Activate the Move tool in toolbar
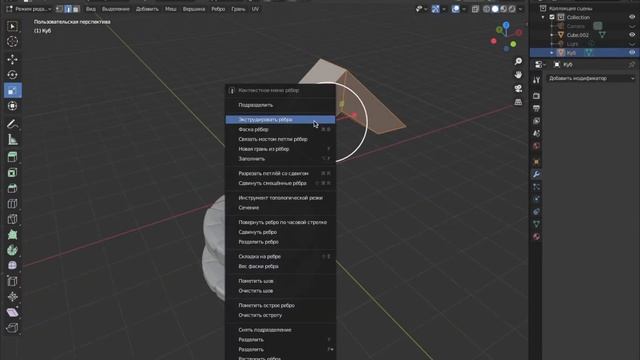Image resolution: width=640 pixels, height=360 pixels. point(12,59)
